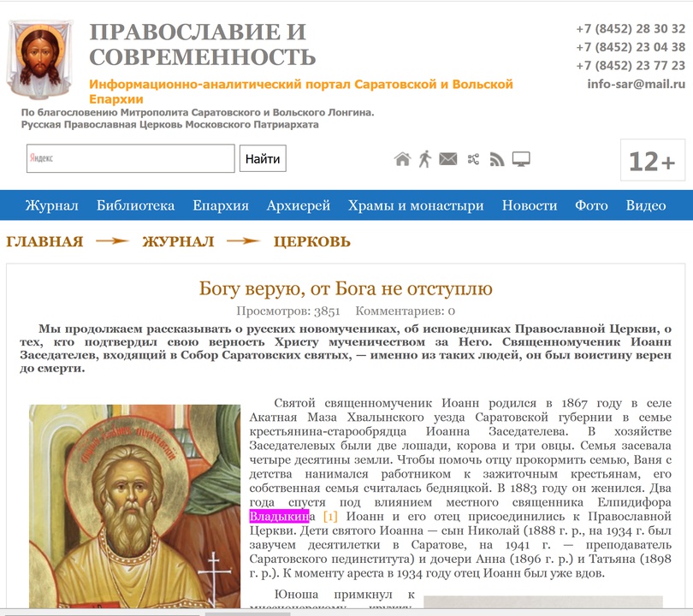Viewport: 693px width, 616px height.
Task: Open the ЦЕРКОВЬ breadcrumb link
Action: pos(312,242)
